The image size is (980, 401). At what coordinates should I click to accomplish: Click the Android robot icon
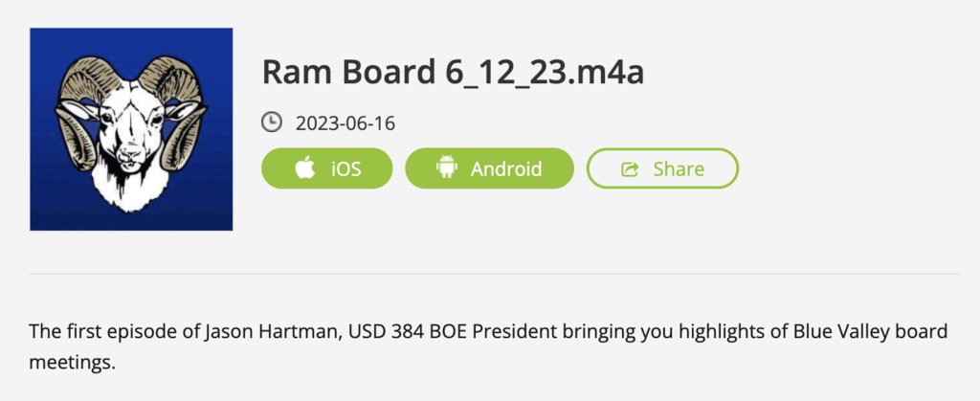(446, 168)
